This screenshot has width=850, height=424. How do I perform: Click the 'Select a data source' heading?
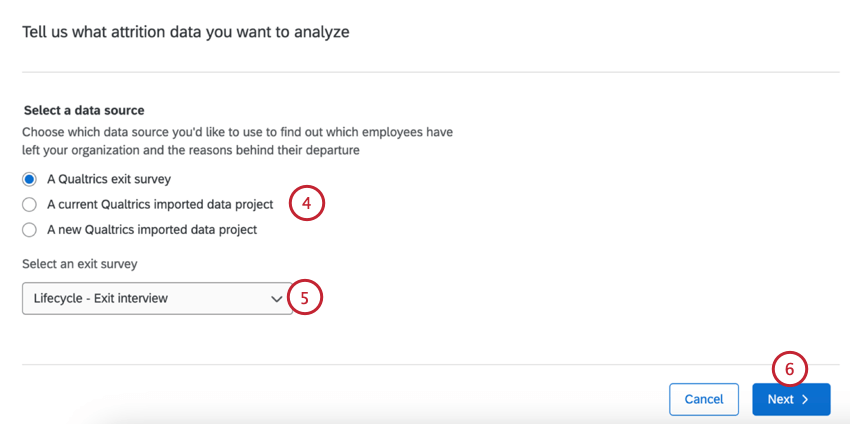click(84, 110)
